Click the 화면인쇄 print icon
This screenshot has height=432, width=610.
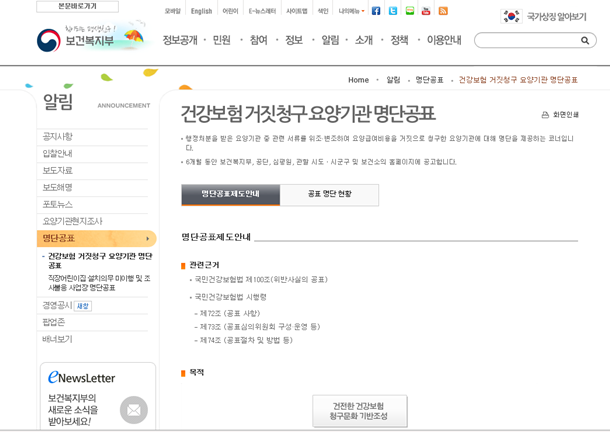click(545, 115)
